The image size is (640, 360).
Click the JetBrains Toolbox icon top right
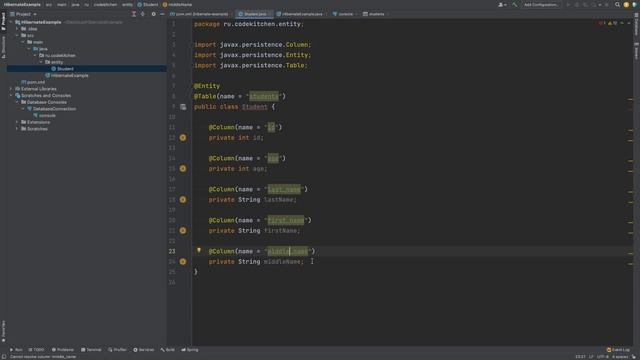tap(635, 4)
